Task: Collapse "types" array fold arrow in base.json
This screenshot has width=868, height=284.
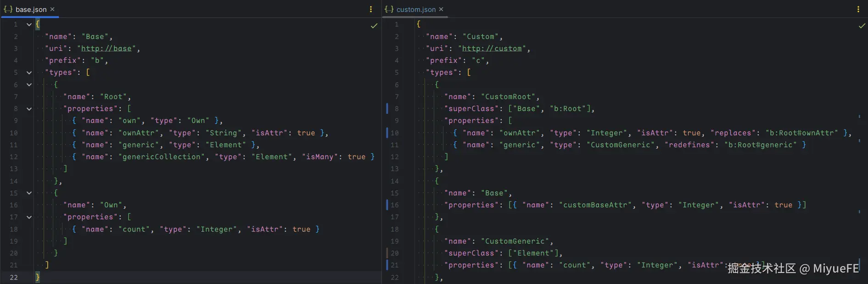Action: pyautogui.click(x=29, y=72)
